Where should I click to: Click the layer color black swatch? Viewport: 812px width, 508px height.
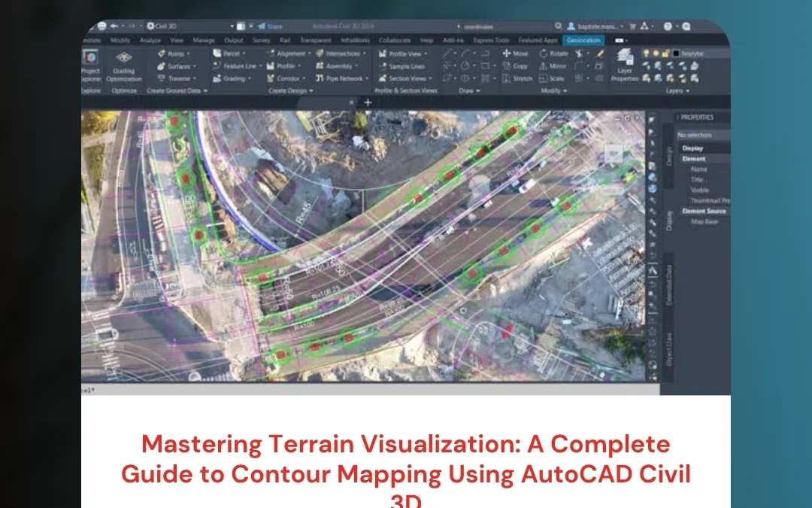coord(677,53)
